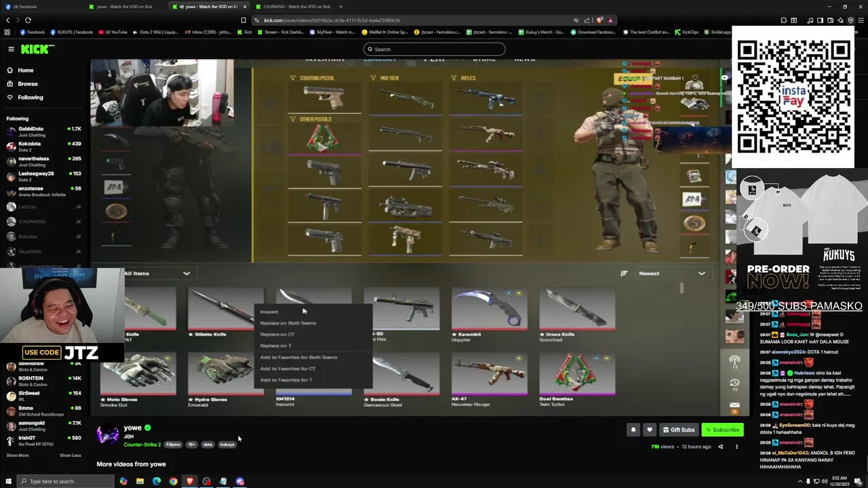Screen dimensions: 868x488
Task: Select the AK-47 Nouveau Rouge item
Action: click(490, 379)
